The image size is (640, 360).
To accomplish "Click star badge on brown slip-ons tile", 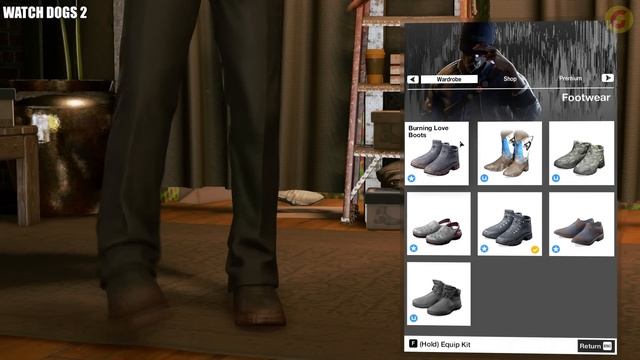I will pyautogui.click(x=556, y=249).
